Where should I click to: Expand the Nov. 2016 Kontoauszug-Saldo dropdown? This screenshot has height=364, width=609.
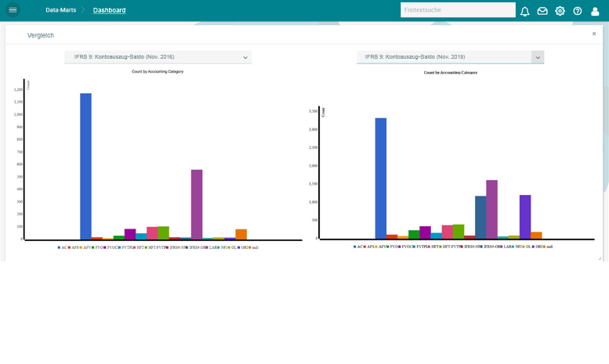158,57
